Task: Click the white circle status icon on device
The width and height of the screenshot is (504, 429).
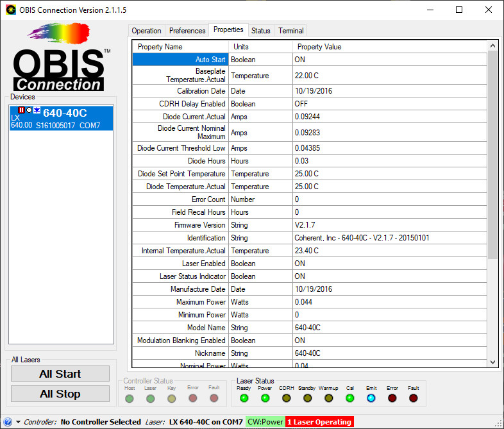Action: (29, 110)
